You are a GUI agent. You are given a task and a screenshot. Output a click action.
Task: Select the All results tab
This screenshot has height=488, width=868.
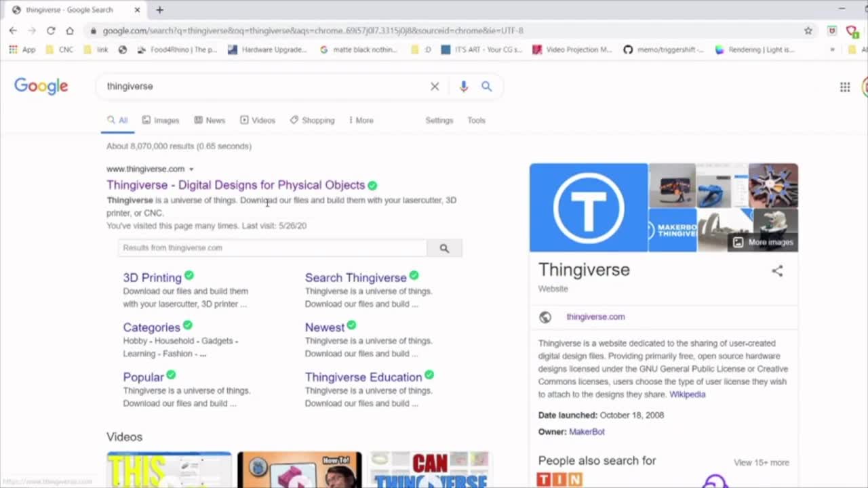click(x=117, y=120)
